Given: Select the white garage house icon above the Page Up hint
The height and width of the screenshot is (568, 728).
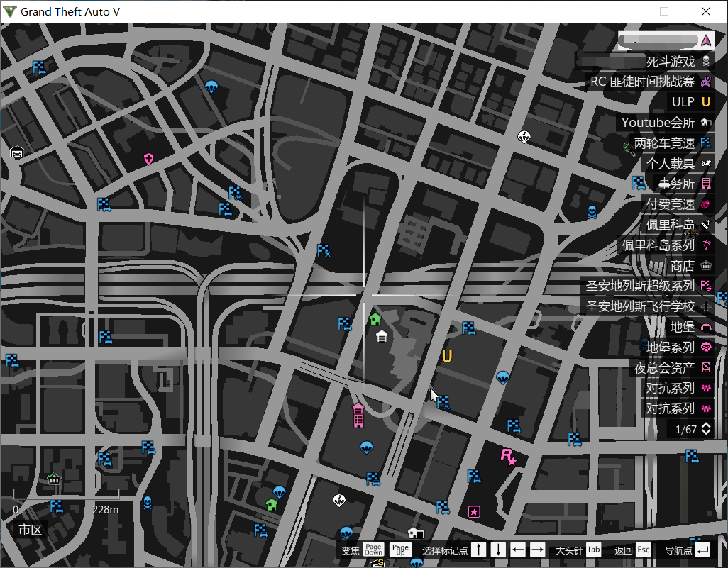Looking at the screenshot, I should coord(416,533).
